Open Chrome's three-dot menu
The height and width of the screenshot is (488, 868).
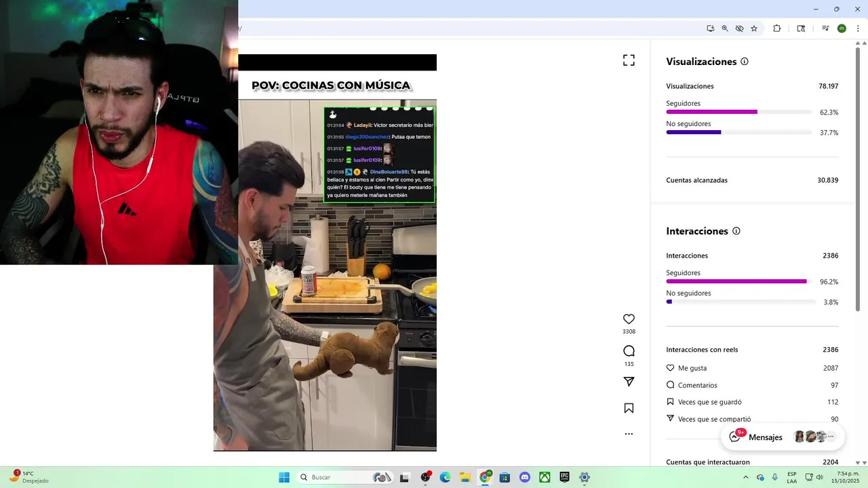(858, 28)
